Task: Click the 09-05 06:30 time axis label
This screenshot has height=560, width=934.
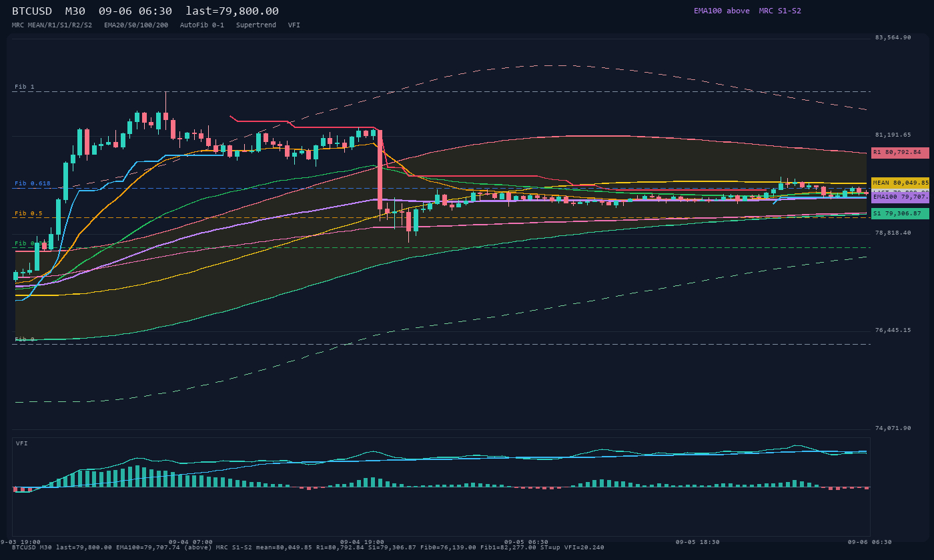Action: pos(526,542)
